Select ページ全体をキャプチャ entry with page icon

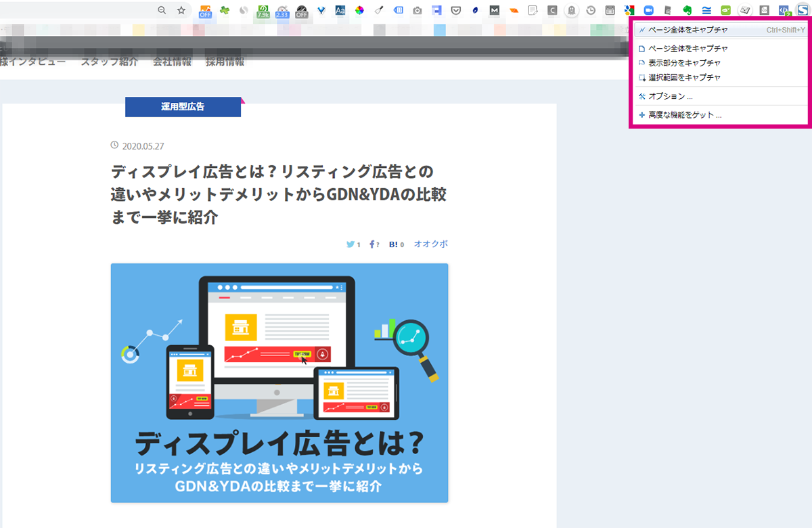click(721, 49)
